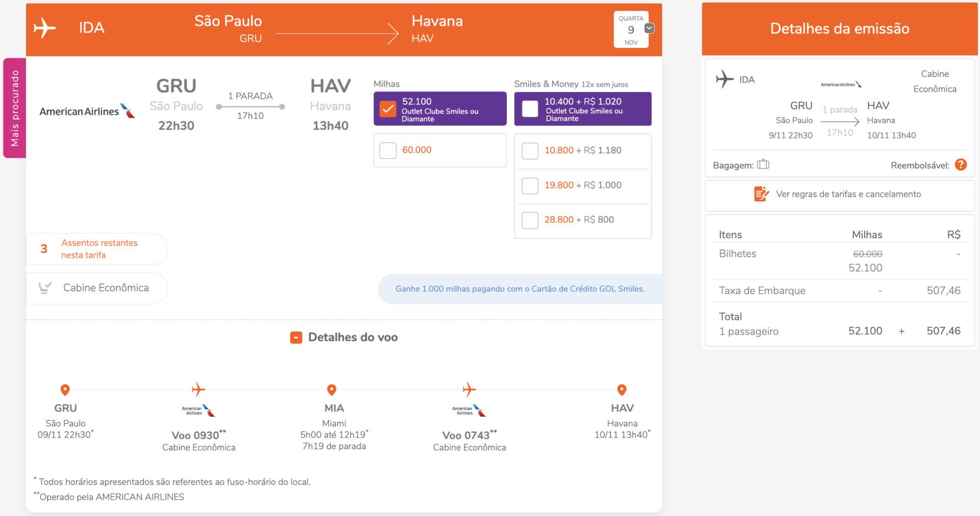Click the airplane icon beside IDA header

point(45,28)
